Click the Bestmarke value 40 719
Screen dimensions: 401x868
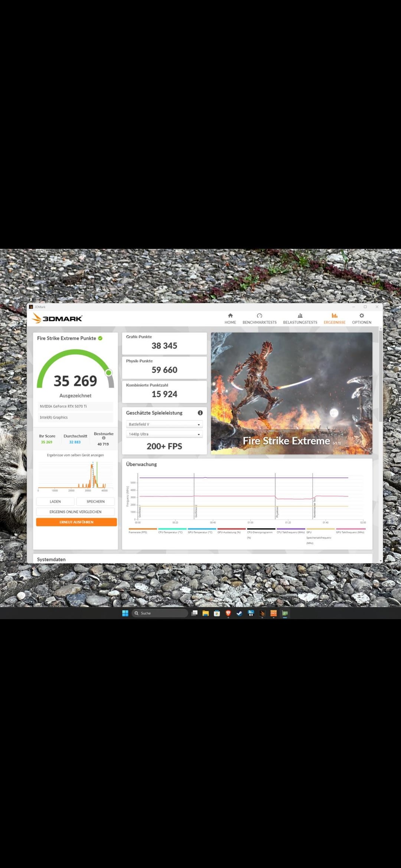click(103, 444)
